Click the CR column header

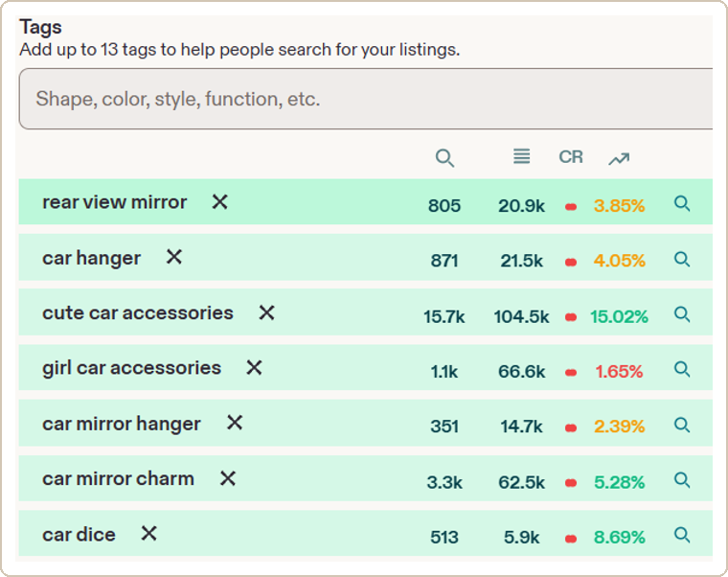(571, 156)
